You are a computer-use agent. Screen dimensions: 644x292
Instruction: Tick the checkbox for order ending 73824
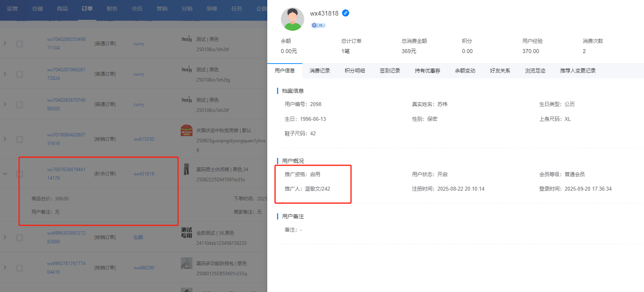click(19, 74)
